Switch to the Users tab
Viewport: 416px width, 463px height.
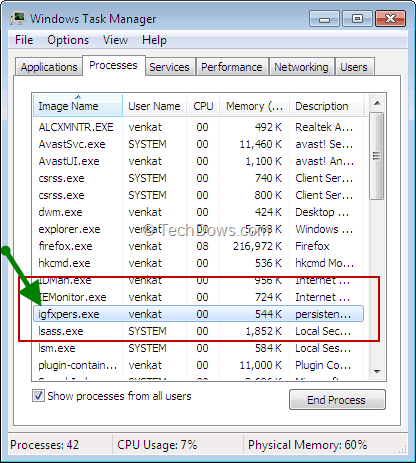click(354, 67)
